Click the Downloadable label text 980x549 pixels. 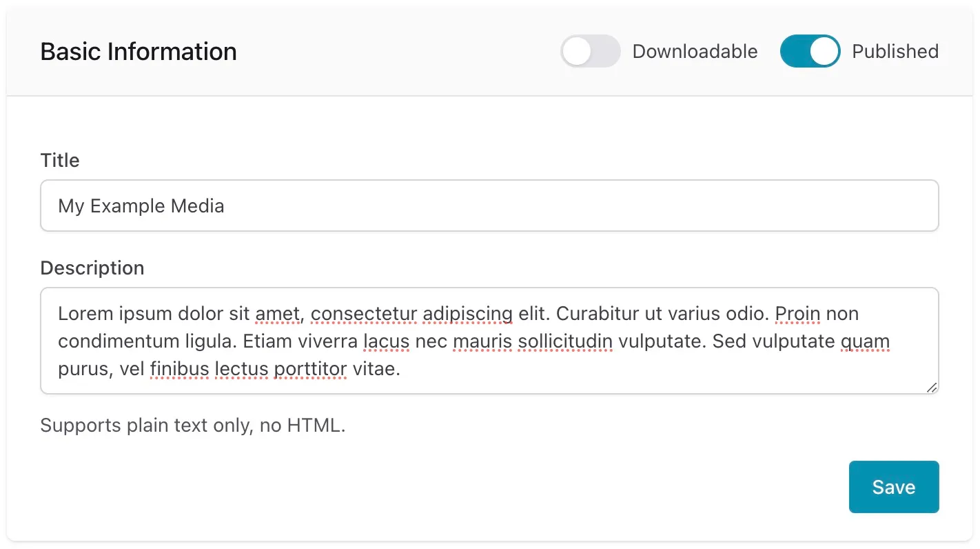tap(695, 52)
